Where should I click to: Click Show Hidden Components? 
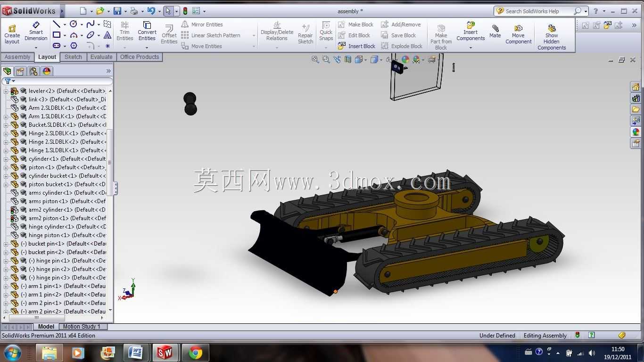pos(552,38)
